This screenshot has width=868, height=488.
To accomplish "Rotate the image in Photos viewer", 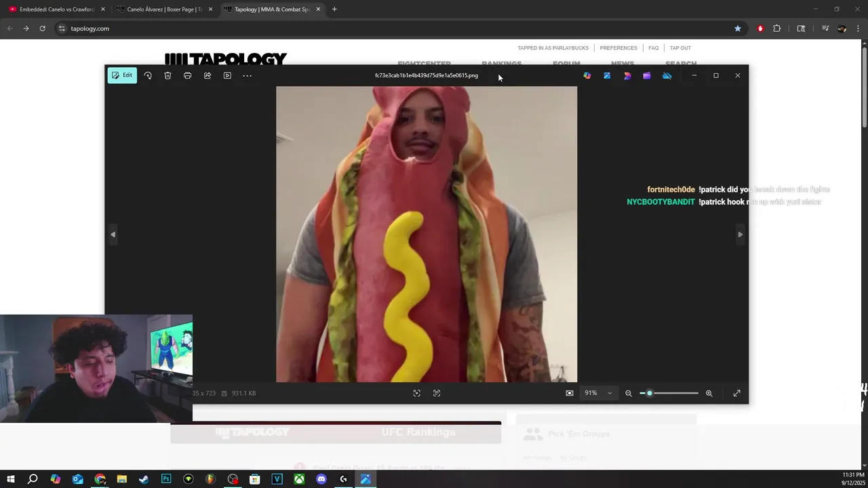I will coord(148,75).
